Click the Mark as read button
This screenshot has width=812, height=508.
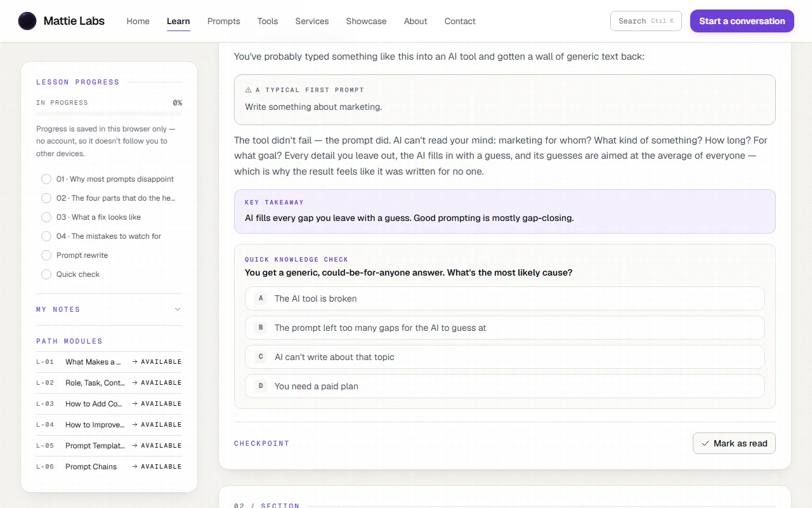click(x=734, y=443)
